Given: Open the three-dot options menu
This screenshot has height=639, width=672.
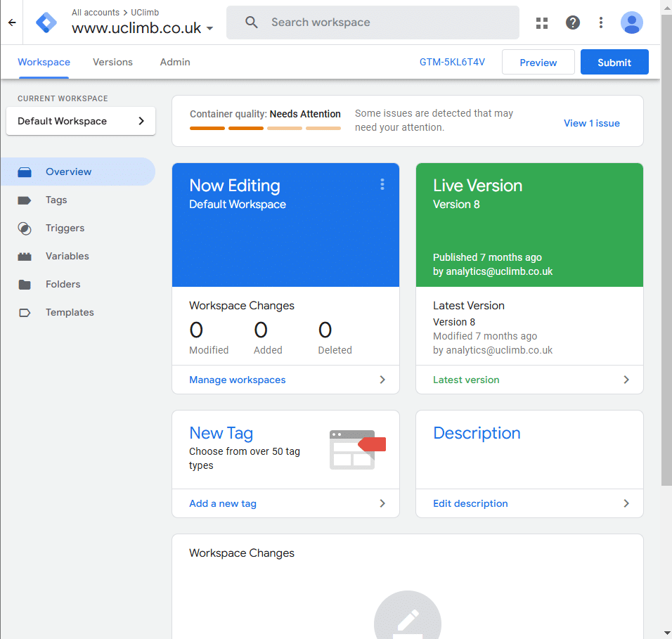Looking at the screenshot, I should point(601,22).
